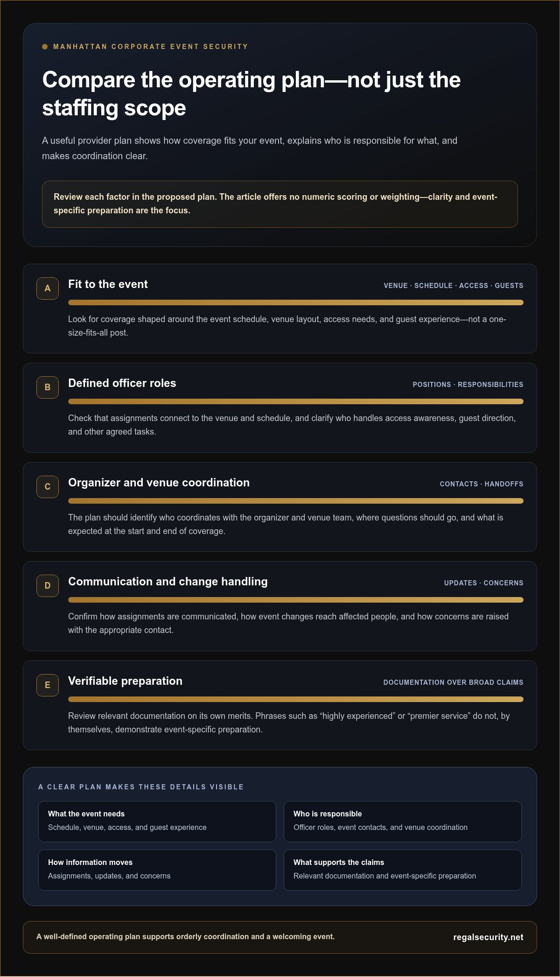
Task: Click the Contacts Handoffs tag label
Action: coord(482,484)
